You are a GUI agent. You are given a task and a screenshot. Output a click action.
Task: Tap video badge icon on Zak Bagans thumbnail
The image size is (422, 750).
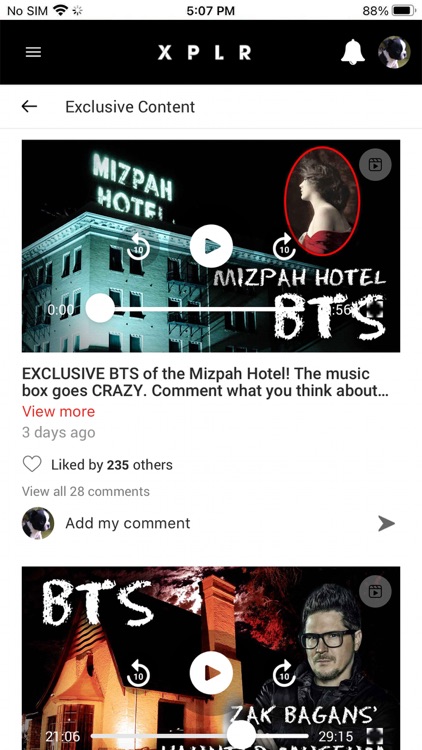click(375, 592)
